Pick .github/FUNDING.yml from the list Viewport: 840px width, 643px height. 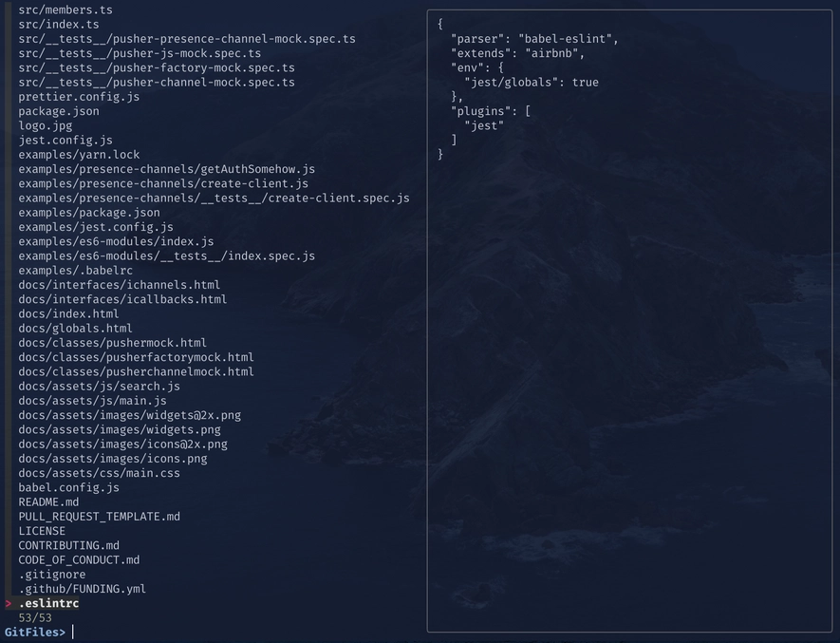click(82, 589)
